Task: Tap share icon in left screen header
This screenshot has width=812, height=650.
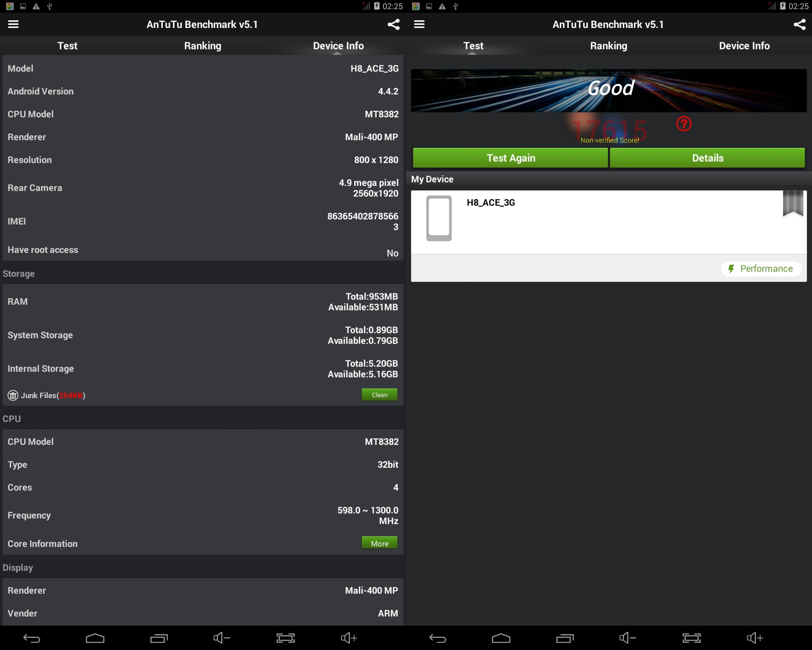Action: (x=393, y=24)
